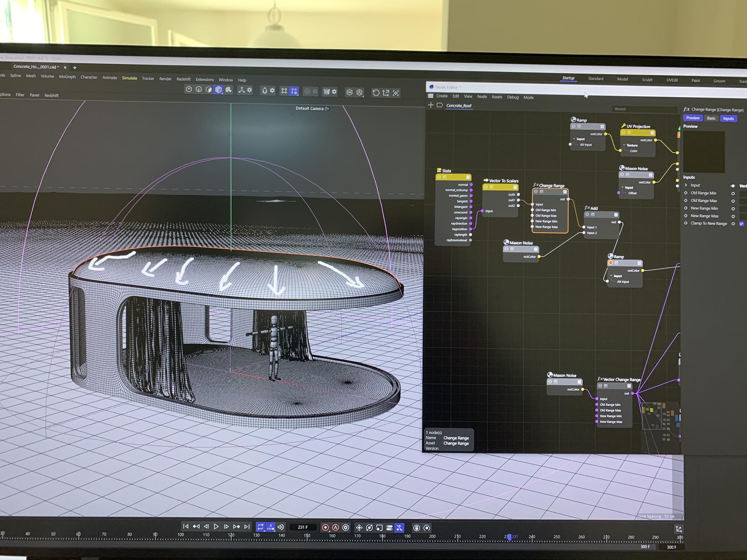747x560 pixels.
Task: Click the axis gizmo icon in the top toolbar
Action: tap(241, 90)
